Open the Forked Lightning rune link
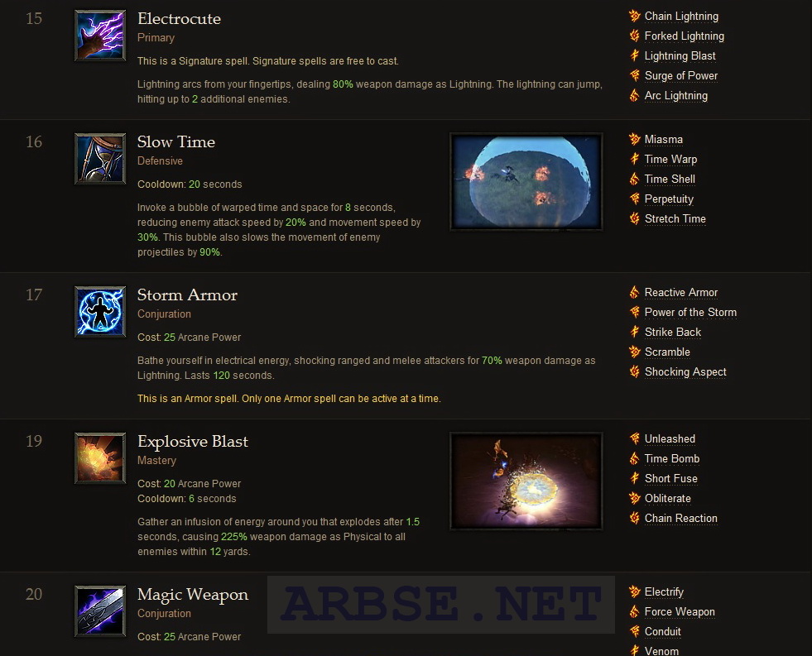Screen dimensions: 812x656 (x=684, y=36)
